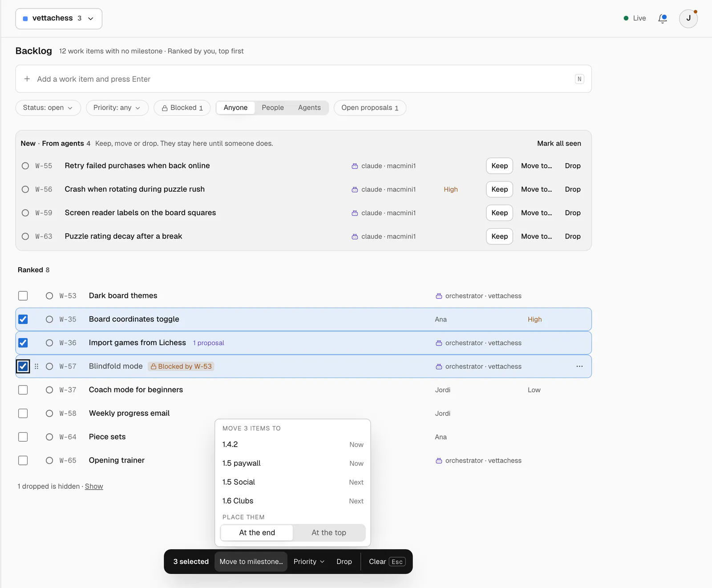
Task: Open the three-dot menu on the W-57 row
Action: 579,366
